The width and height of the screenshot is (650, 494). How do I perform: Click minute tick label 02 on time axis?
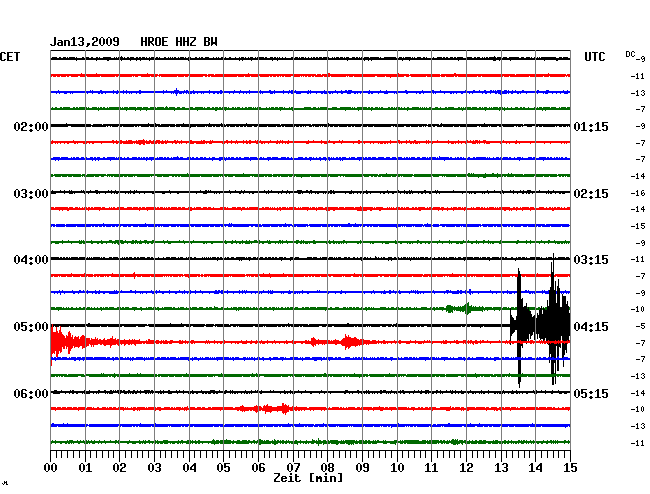[x=119, y=467]
